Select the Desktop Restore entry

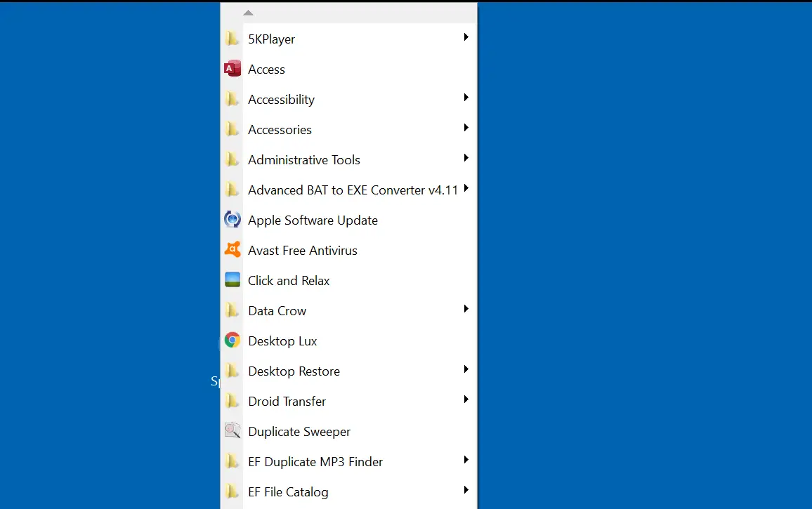coord(348,371)
